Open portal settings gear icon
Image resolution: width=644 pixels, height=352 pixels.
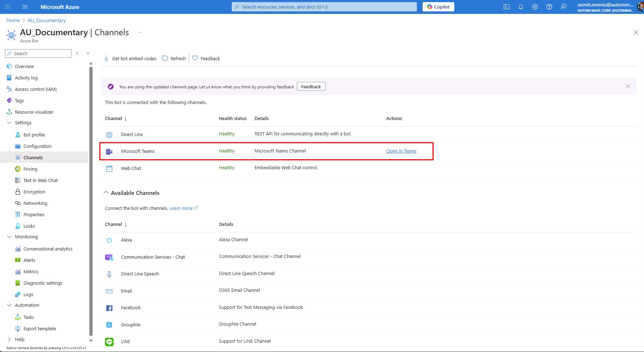click(535, 7)
